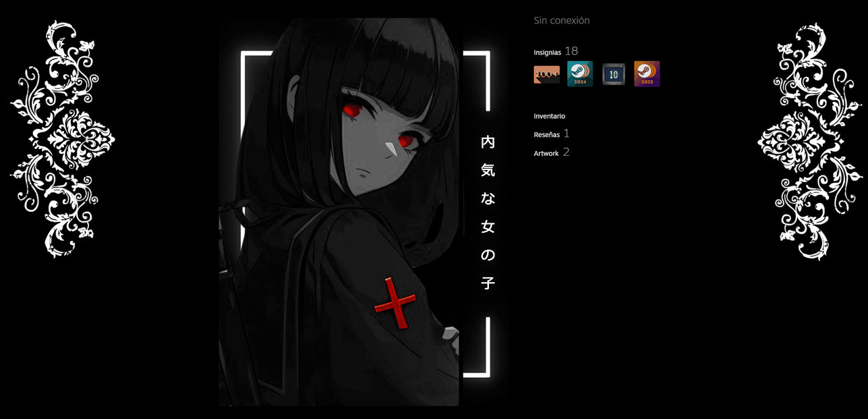The height and width of the screenshot is (419, 868).
Task: Open the Steam 2023 badge
Action: point(647,74)
